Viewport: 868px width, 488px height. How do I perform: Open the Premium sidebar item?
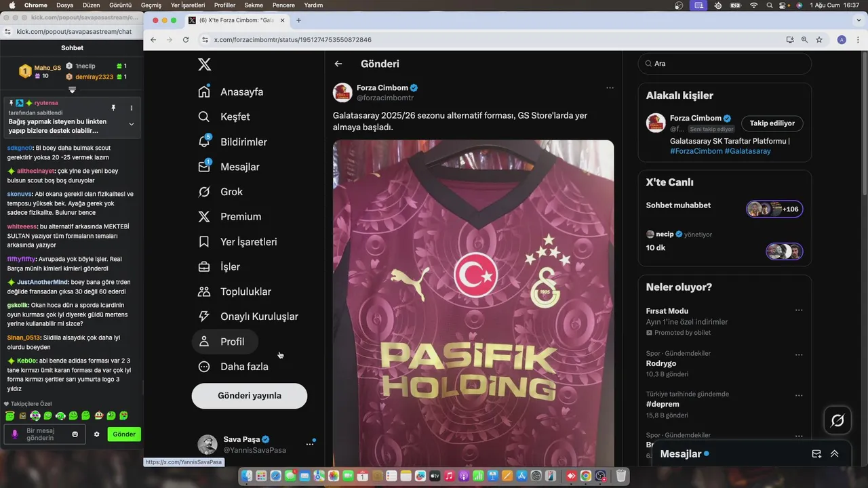tap(229, 217)
